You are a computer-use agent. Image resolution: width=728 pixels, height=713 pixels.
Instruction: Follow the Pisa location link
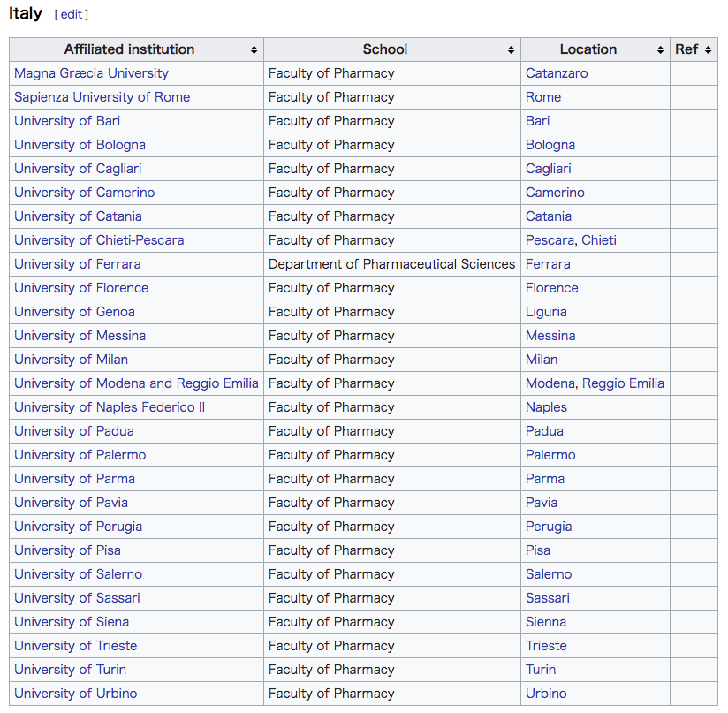point(538,550)
